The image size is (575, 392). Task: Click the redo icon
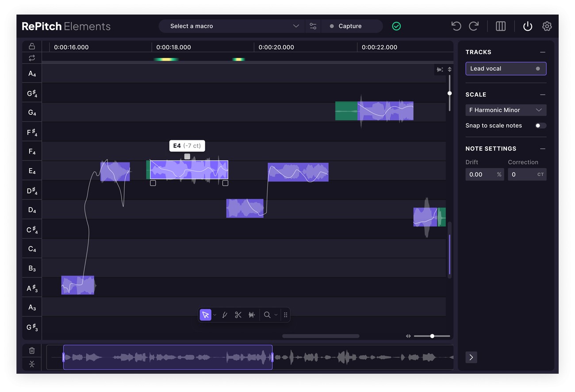point(474,26)
